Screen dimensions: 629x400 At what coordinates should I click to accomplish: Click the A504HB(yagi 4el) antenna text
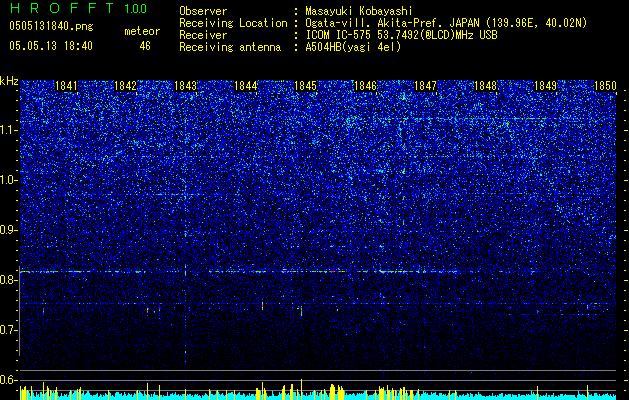point(353,47)
